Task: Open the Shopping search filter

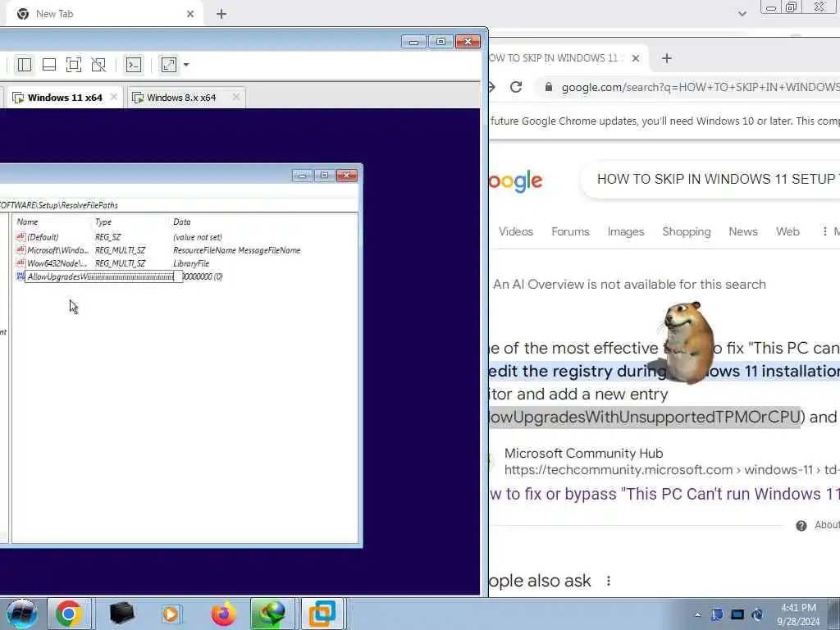Action: (x=687, y=231)
